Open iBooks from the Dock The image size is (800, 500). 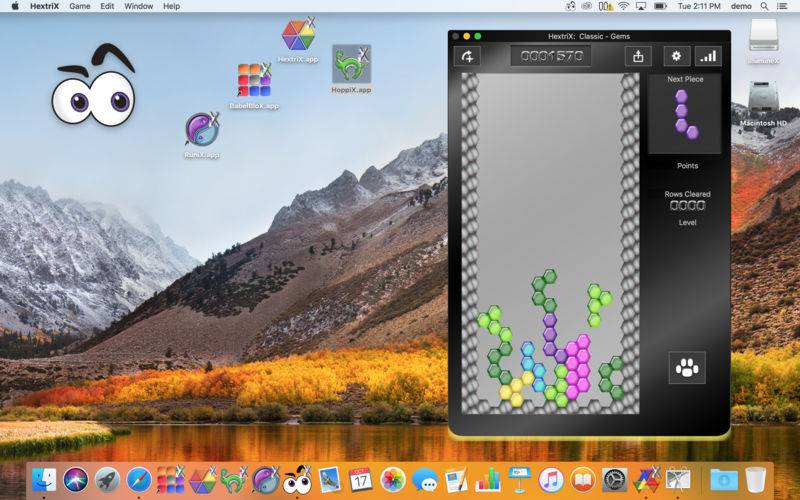click(x=583, y=480)
